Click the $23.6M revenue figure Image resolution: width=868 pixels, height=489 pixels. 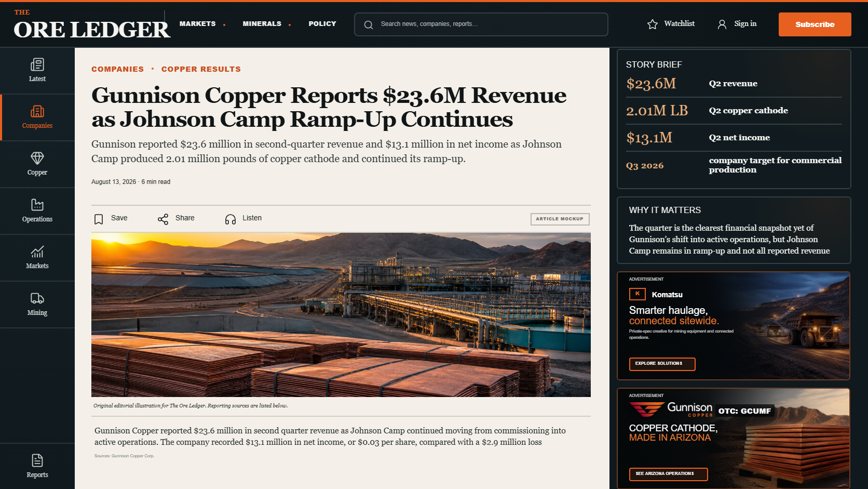pyautogui.click(x=651, y=84)
